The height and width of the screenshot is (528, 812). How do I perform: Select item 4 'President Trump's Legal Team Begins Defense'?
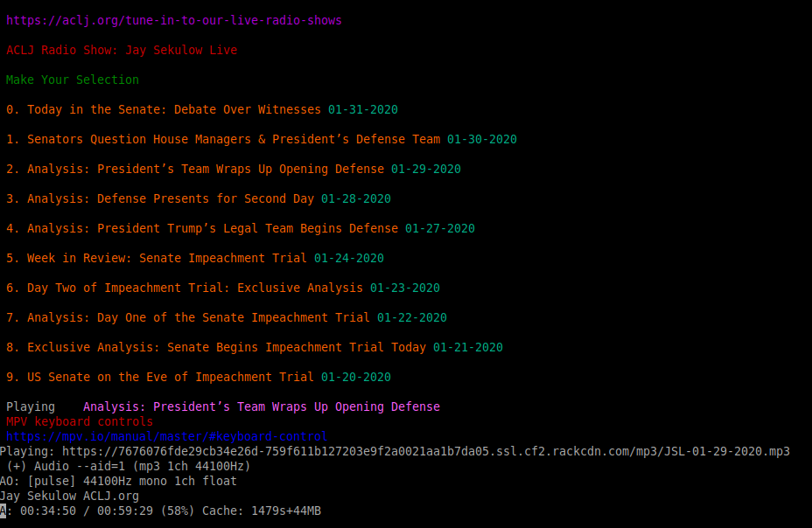202,228
